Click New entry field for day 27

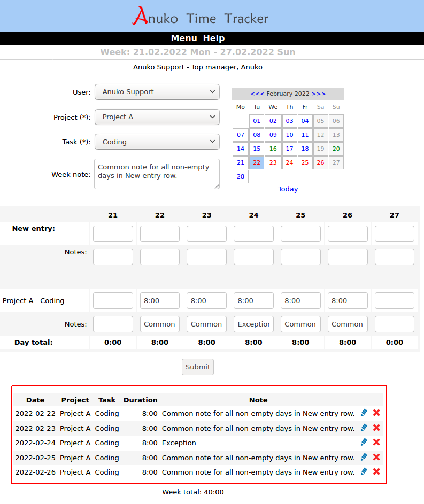pyautogui.click(x=395, y=234)
